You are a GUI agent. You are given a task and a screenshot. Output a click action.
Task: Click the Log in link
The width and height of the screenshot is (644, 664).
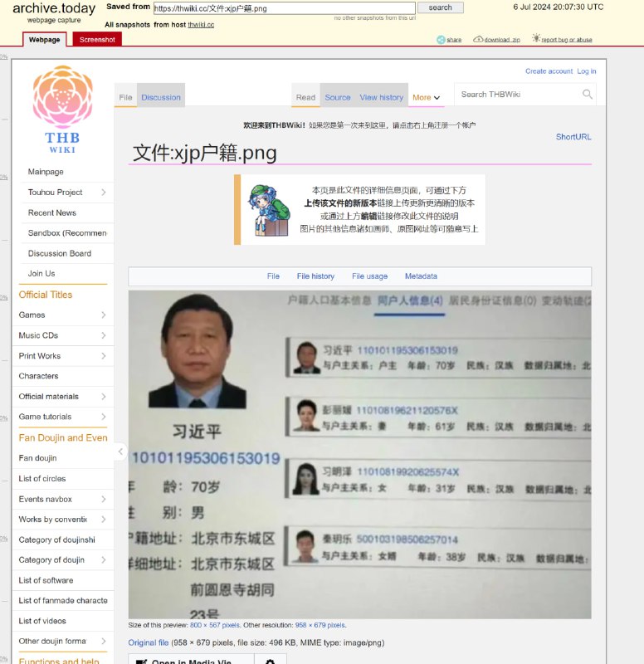(x=587, y=71)
